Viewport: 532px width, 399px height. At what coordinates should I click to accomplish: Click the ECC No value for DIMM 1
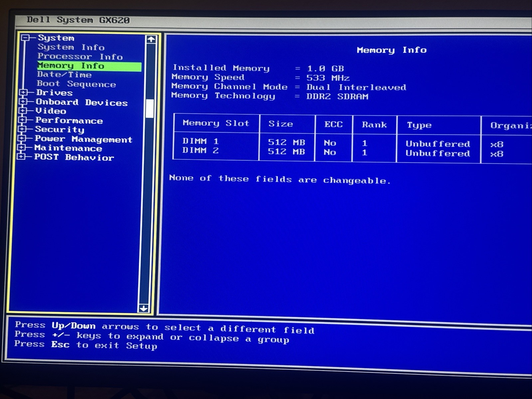click(330, 143)
